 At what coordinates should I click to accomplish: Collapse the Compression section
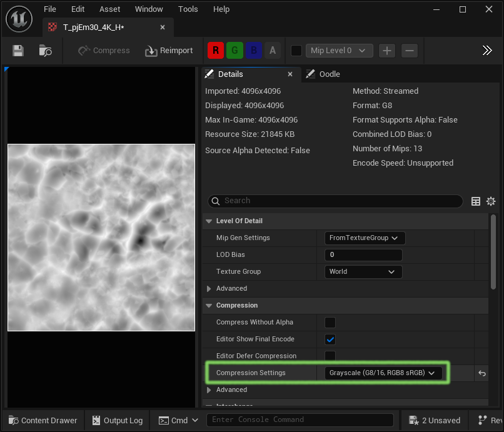tap(209, 305)
